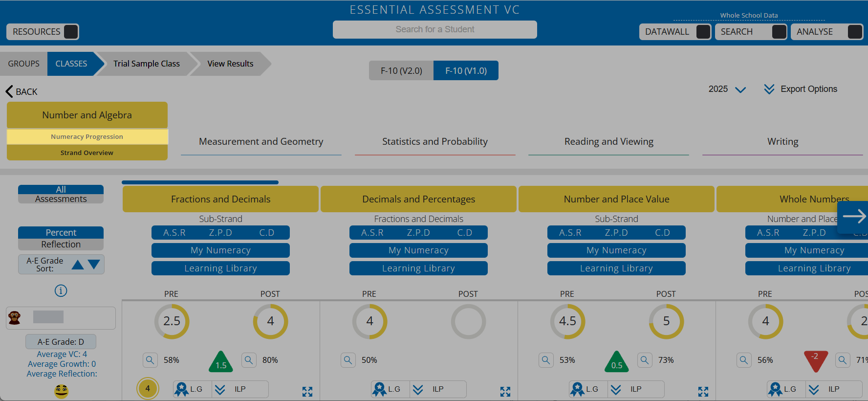Open the 2025 year dropdown
The height and width of the screenshot is (401, 868).
(x=727, y=89)
